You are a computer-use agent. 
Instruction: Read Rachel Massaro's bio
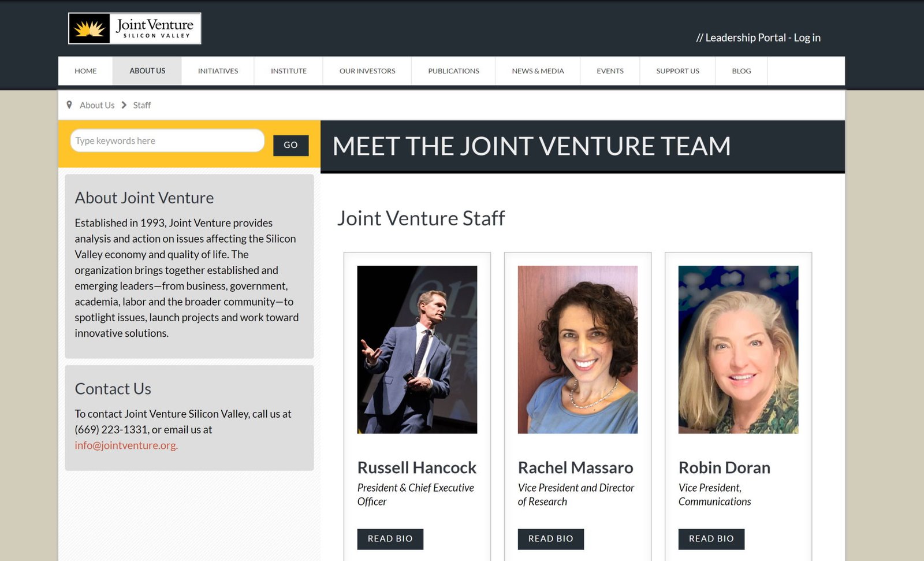coord(551,539)
